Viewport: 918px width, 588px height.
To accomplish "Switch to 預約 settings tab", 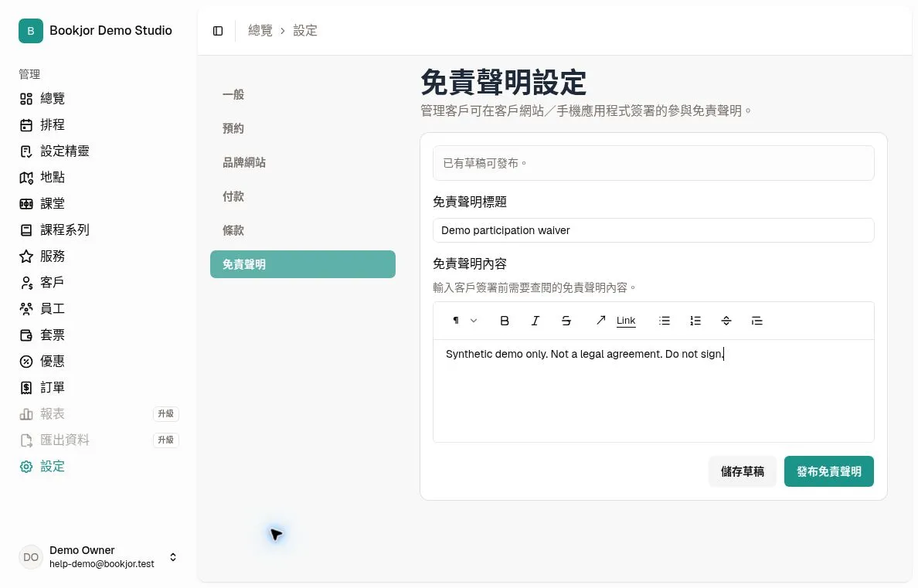I will tap(303, 128).
